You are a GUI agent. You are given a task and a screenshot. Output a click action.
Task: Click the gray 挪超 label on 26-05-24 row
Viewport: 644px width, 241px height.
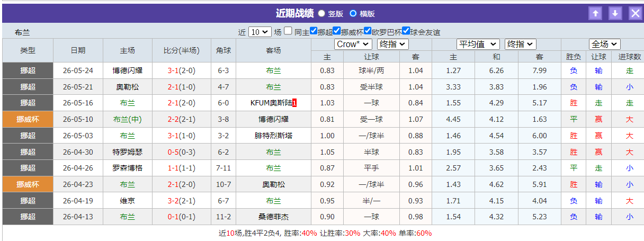click(28, 70)
